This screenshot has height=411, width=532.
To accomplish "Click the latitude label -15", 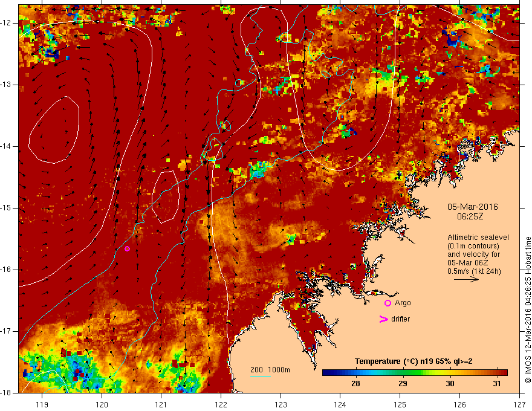I will (6, 208).
